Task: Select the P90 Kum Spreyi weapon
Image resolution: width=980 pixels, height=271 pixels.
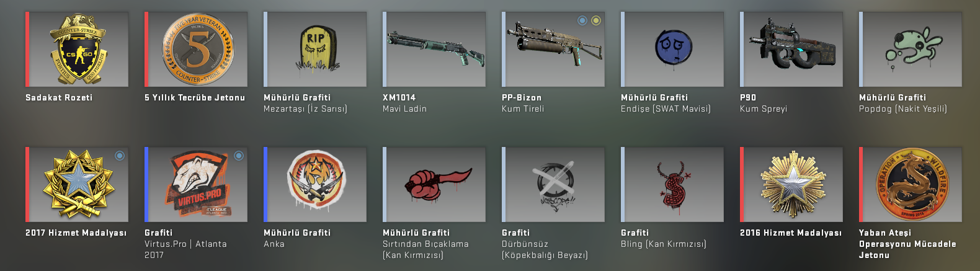Action: pos(791,50)
